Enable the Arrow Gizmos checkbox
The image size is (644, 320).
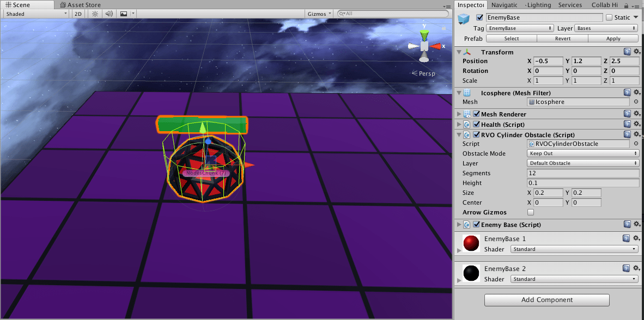tap(531, 212)
